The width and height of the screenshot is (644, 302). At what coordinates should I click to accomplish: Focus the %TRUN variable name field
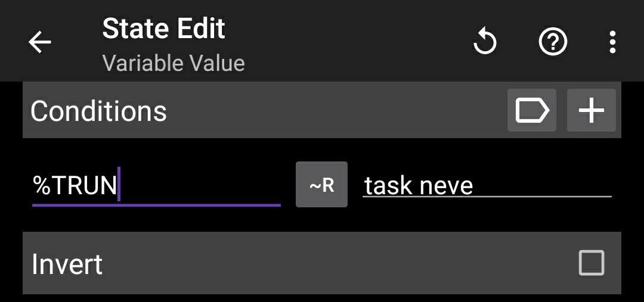coord(156,185)
